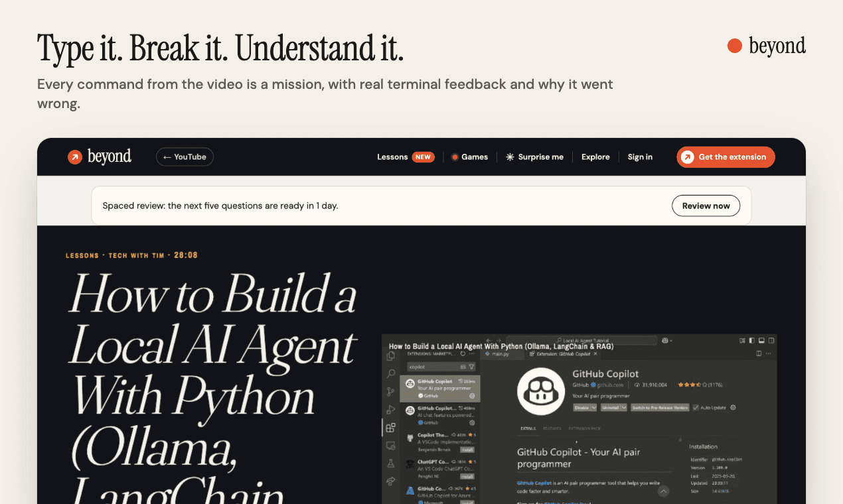Click Install on the Copilot The... extension
Screen dimensions: 843x504
point(467,450)
